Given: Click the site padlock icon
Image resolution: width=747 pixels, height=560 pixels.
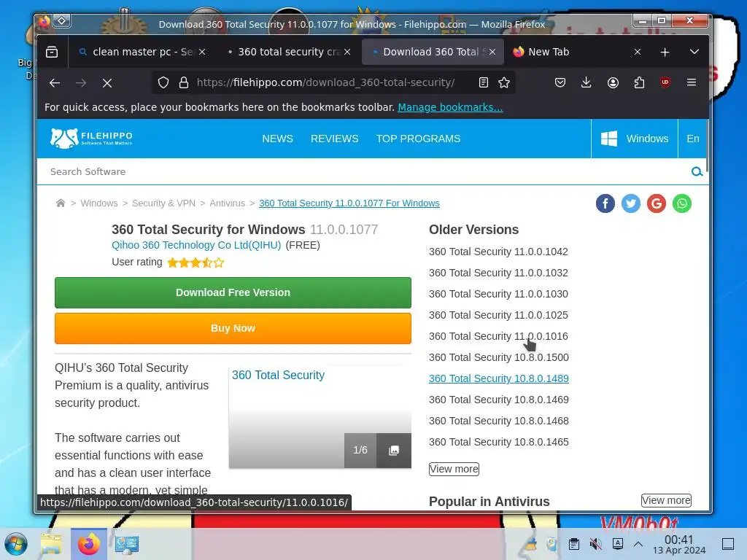Looking at the screenshot, I should [183, 83].
